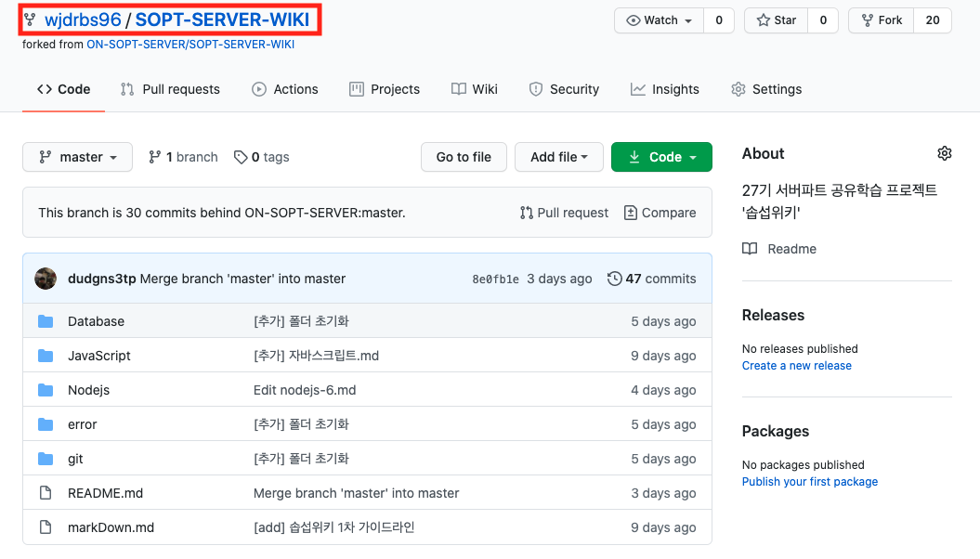Click the Packages heading

tap(776, 431)
